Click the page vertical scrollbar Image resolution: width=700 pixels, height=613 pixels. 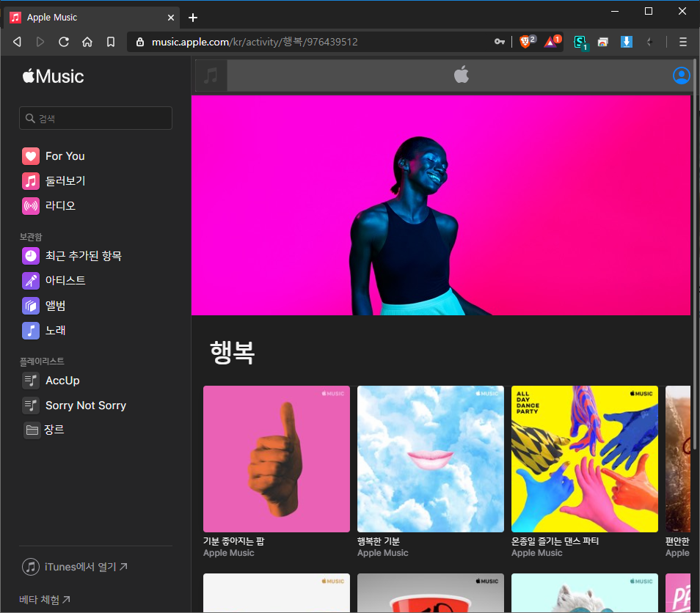[x=695, y=254]
